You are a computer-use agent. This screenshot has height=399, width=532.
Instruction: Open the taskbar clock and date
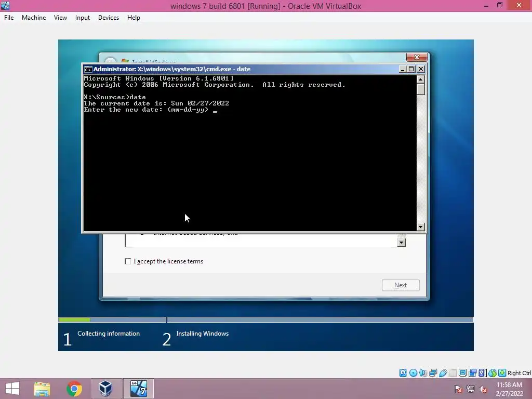coord(509,389)
